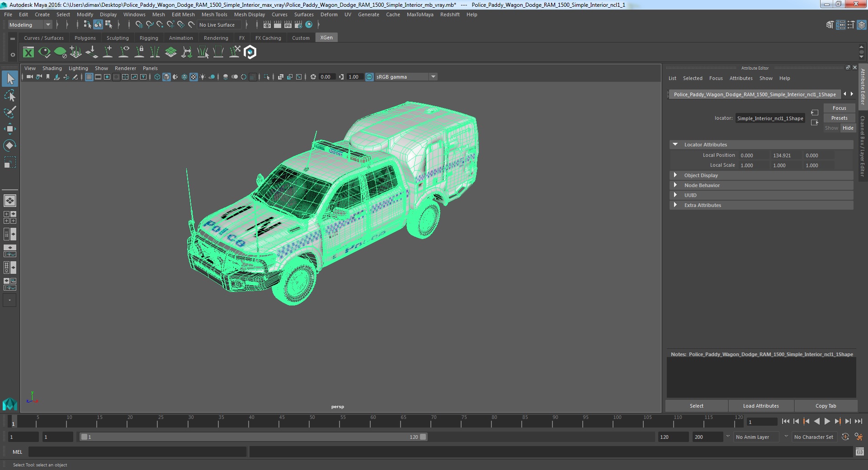Toggle isolate select in viewport
Image resolution: width=868 pixels, height=470 pixels.
coord(267,77)
